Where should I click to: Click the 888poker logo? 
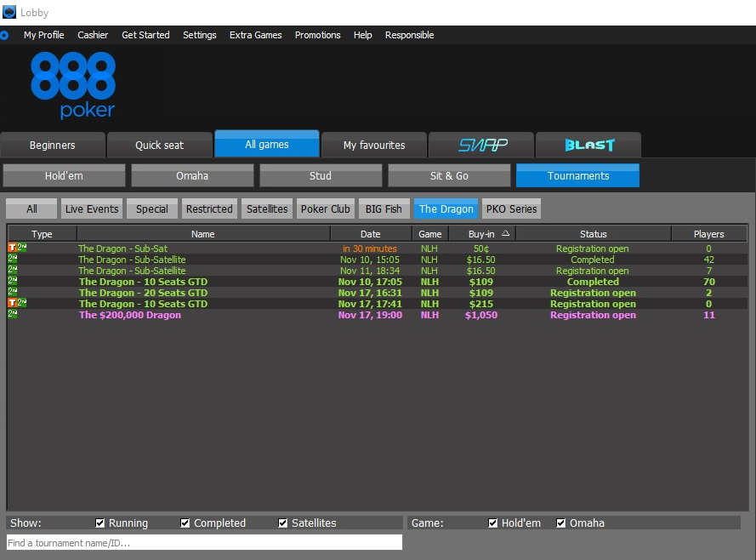click(x=73, y=85)
